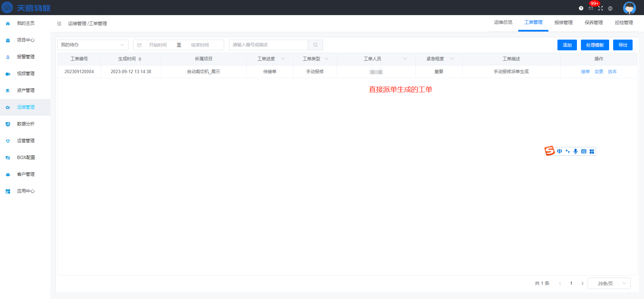Screen dimensions: 644x299
Task: Expand the 紧急程度 column filter
Action: (452, 59)
